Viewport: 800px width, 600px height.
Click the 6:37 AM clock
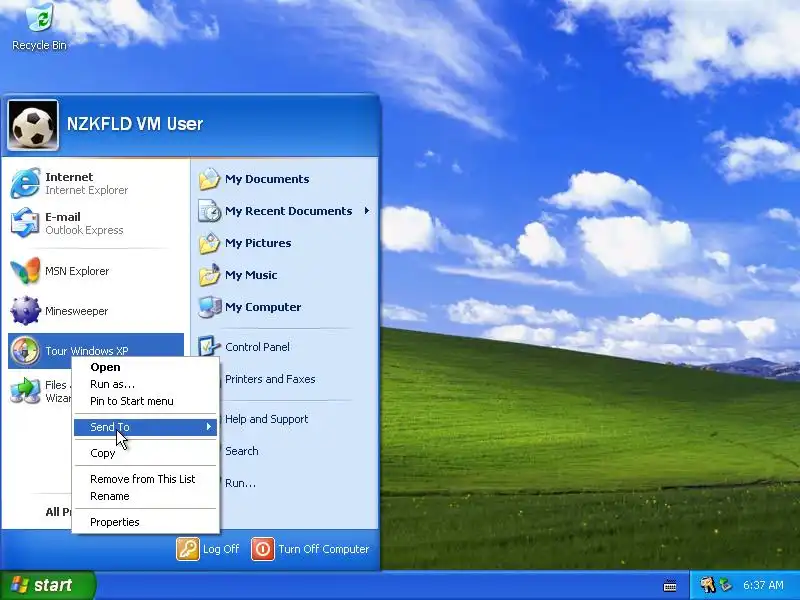click(x=763, y=585)
